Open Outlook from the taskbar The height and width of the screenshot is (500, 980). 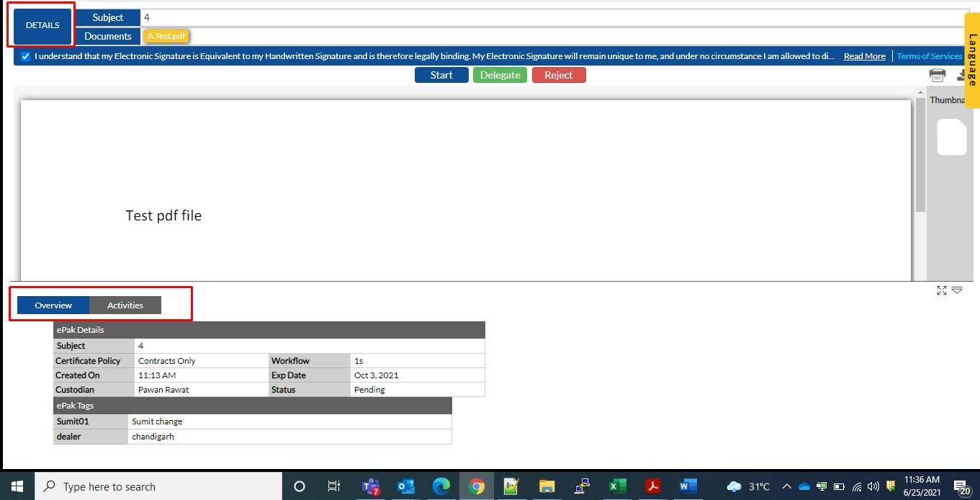point(406,486)
